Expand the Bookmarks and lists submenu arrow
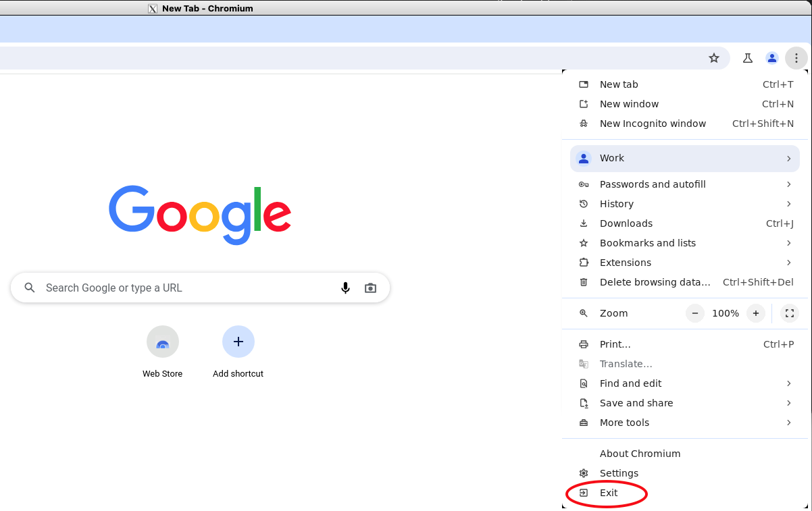 pyautogui.click(x=788, y=243)
